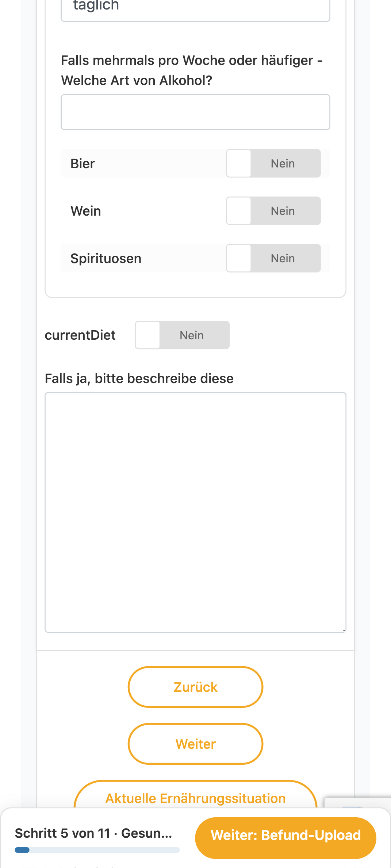Click the 'Falls ja, bitte beschreibe diese' label
Screen dimensions: 391x868
coord(139,379)
